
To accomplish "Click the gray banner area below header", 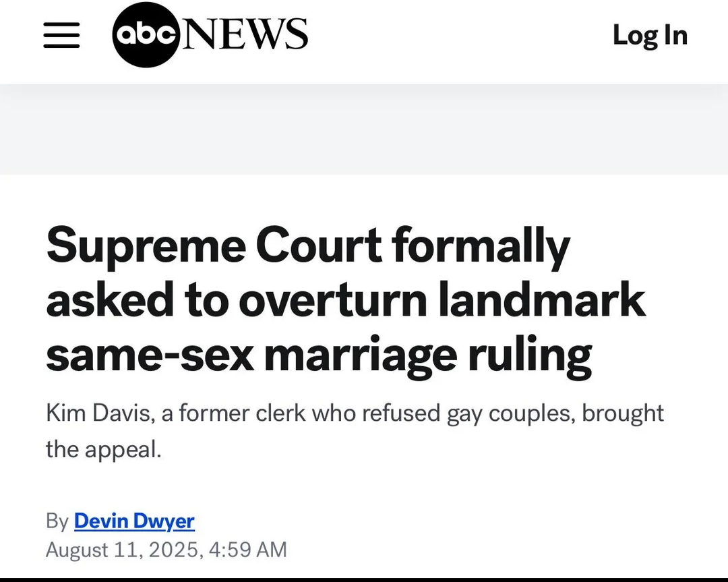I will (x=364, y=129).
